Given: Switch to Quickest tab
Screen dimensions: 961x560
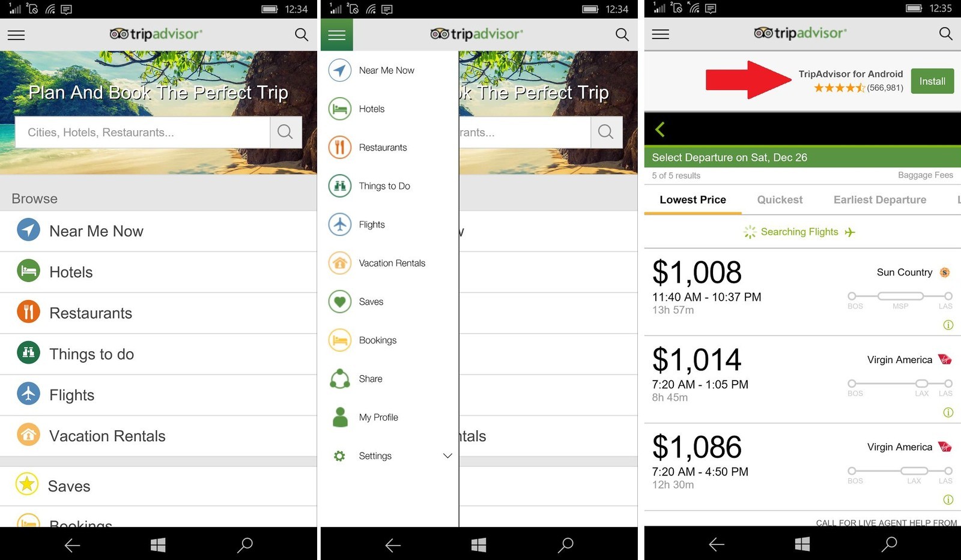Looking at the screenshot, I should tap(780, 200).
